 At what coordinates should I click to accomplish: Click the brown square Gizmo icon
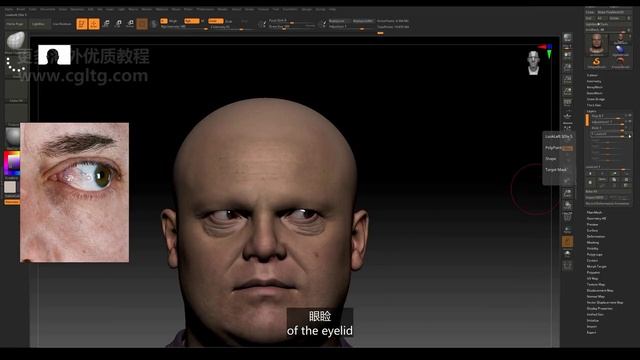coord(142,24)
